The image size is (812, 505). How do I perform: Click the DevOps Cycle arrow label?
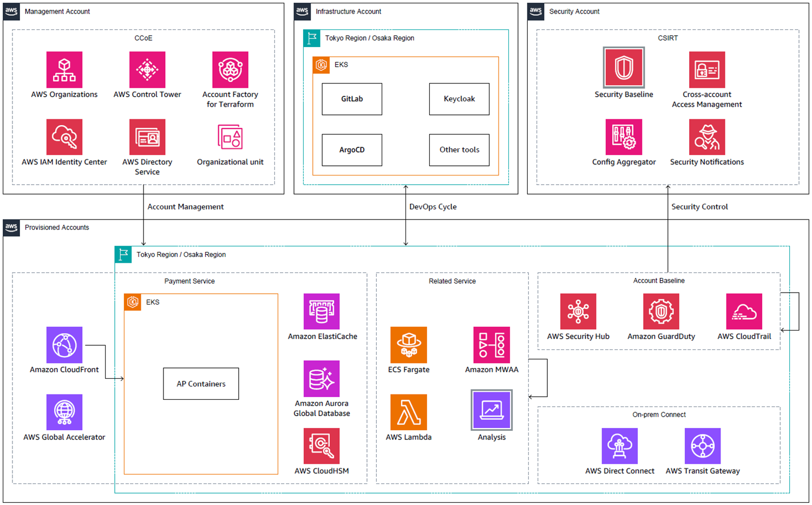click(x=433, y=207)
